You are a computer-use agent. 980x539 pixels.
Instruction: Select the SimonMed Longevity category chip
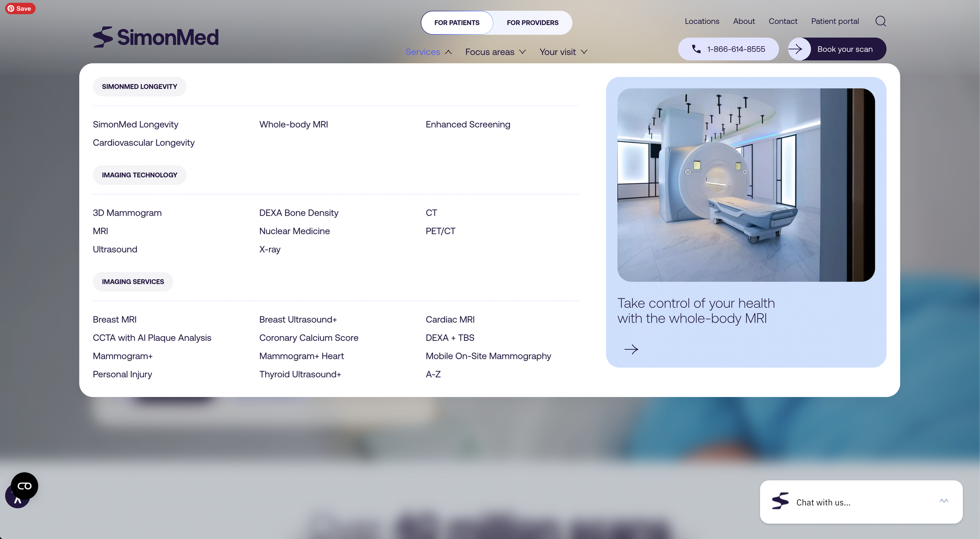click(x=140, y=87)
